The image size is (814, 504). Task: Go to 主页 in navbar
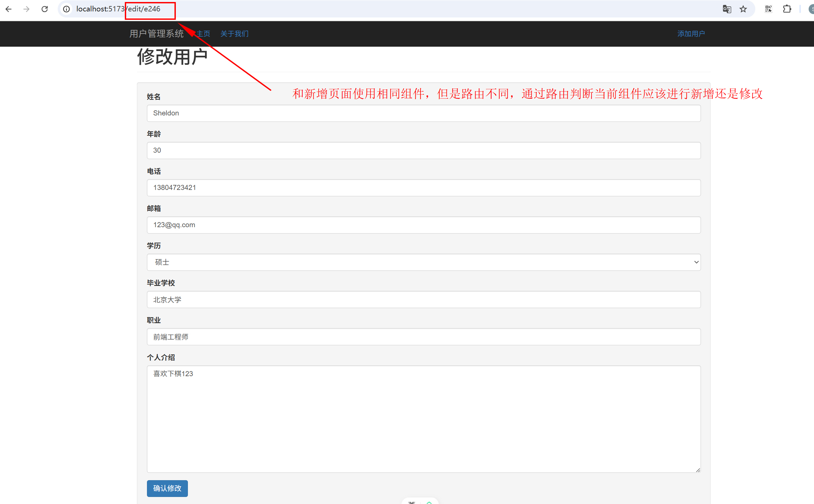point(203,34)
